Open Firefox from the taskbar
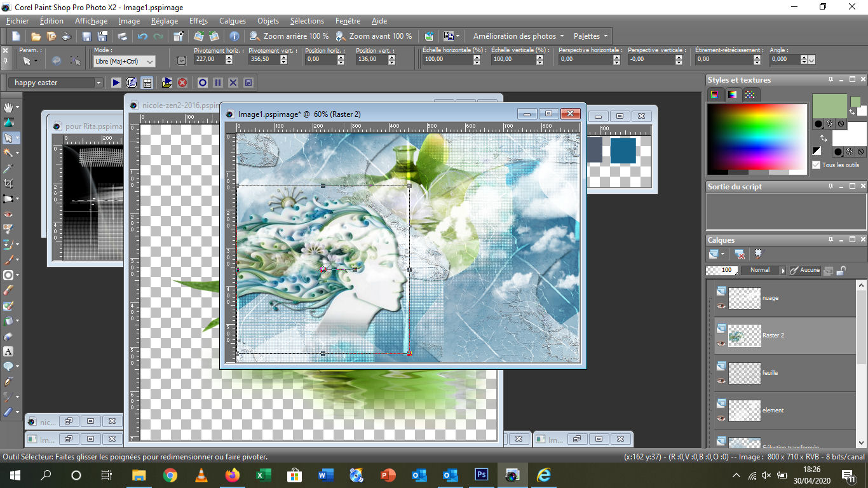Image resolution: width=868 pixels, height=488 pixels. coord(232,475)
